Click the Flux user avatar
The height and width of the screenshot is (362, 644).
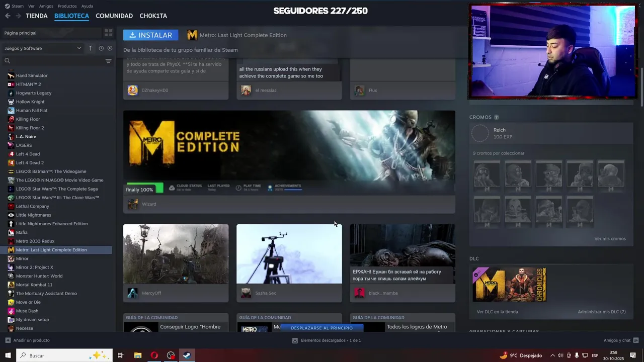359,90
